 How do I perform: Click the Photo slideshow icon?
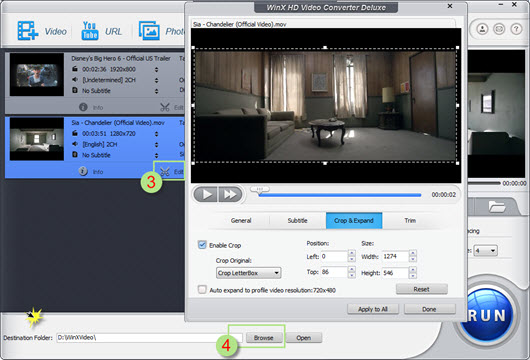pos(149,31)
